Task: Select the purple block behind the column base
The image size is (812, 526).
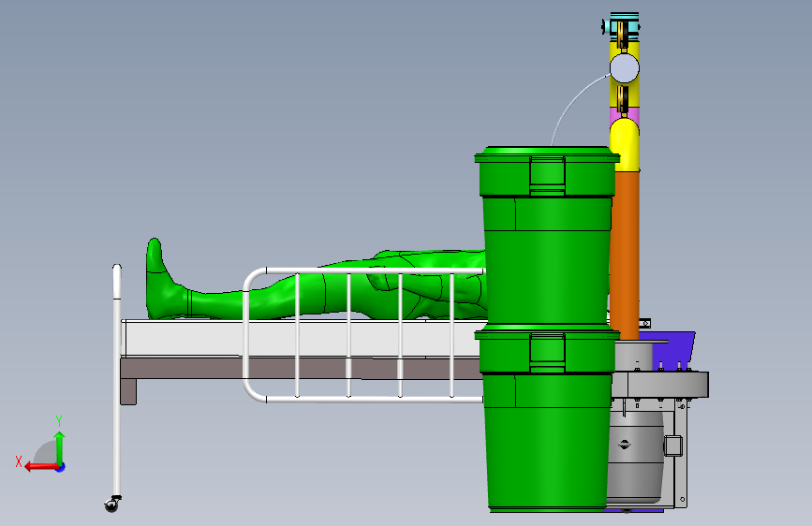Action: (673, 350)
